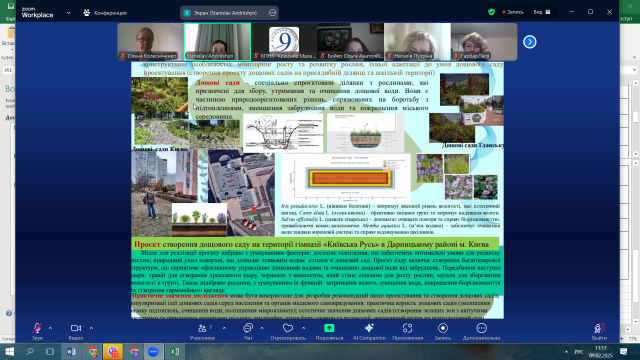This screenshot has height=360, width=640.
Task: Expand arrow next to Отреагировать
Action: pyautogui.click(x=303, y=328)
